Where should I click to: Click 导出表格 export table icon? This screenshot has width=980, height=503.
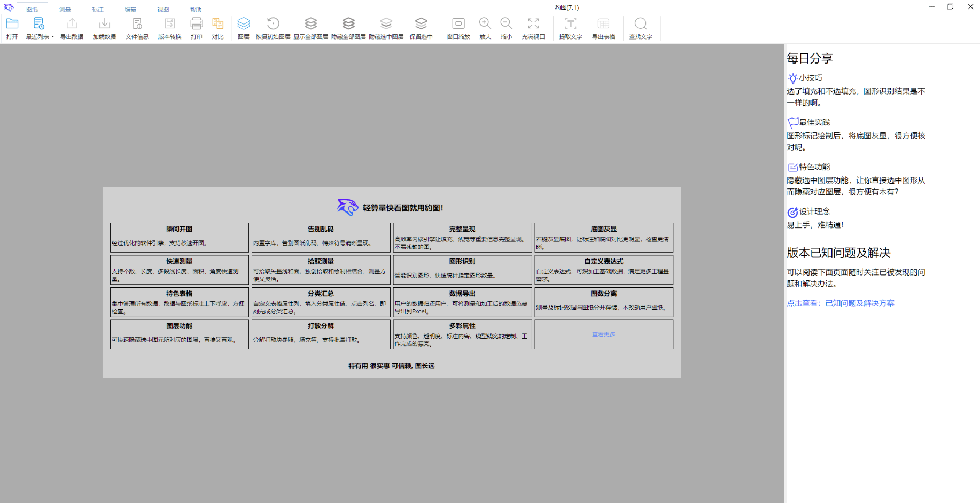pyautogui.click(x=603, y=23)
